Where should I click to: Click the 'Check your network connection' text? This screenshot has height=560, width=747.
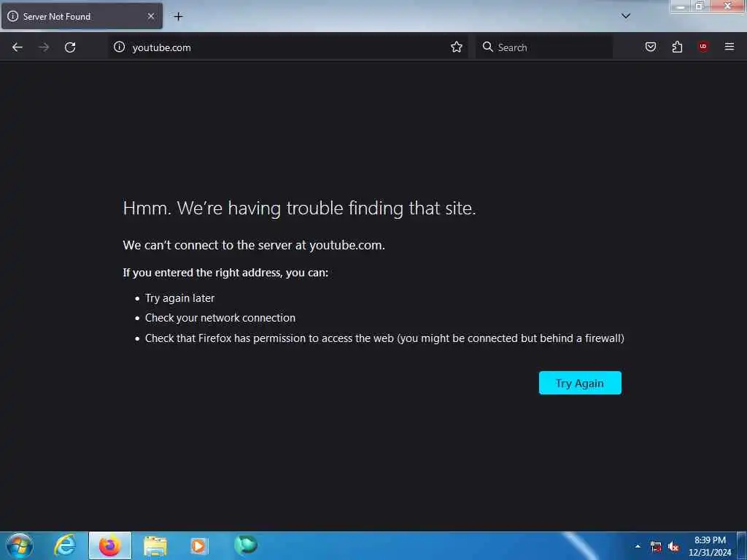pyautogui.click(x=220, y=318)
